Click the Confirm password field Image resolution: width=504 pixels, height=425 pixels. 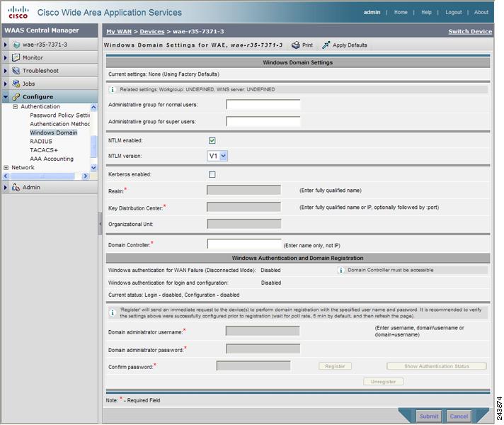point(253,365)
